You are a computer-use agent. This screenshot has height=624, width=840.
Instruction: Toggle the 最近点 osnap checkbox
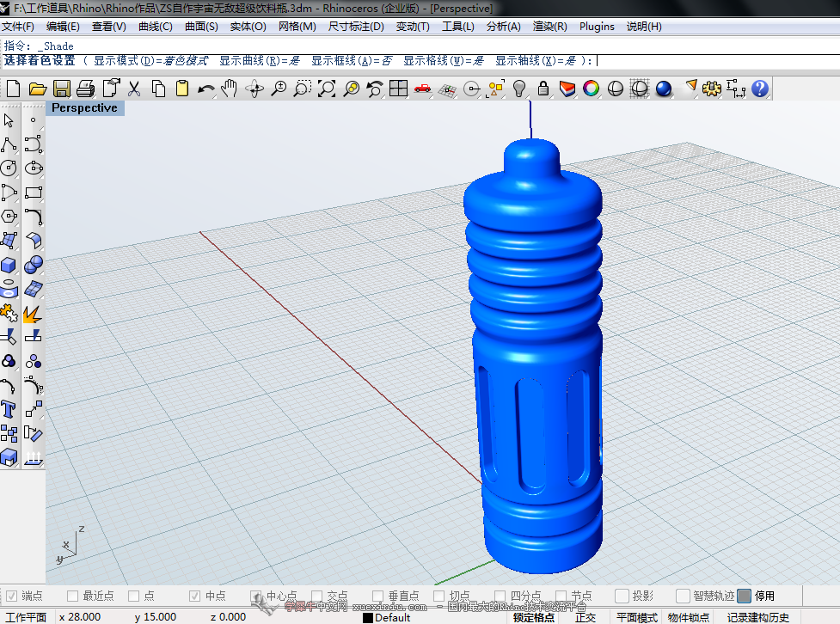coord(73,596)
